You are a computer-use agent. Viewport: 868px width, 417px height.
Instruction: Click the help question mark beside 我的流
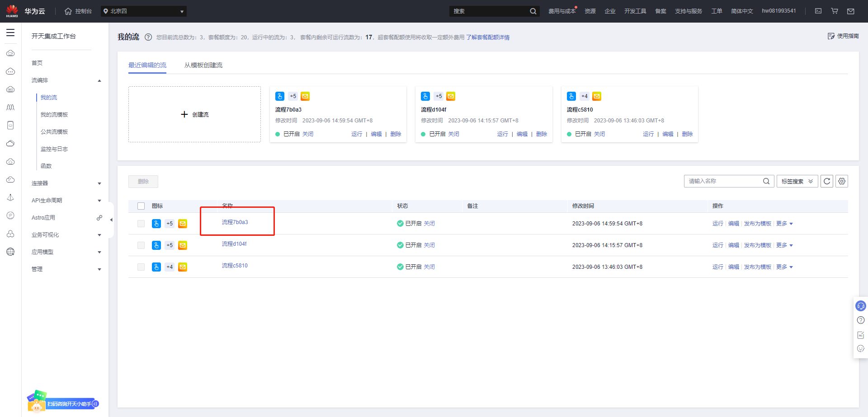pos(148,37)
